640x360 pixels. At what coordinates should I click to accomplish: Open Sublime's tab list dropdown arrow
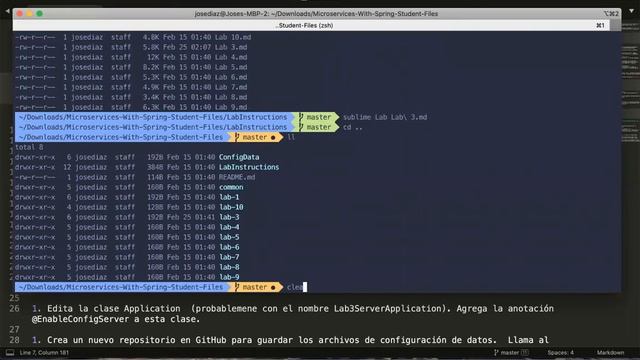[632, 11]
